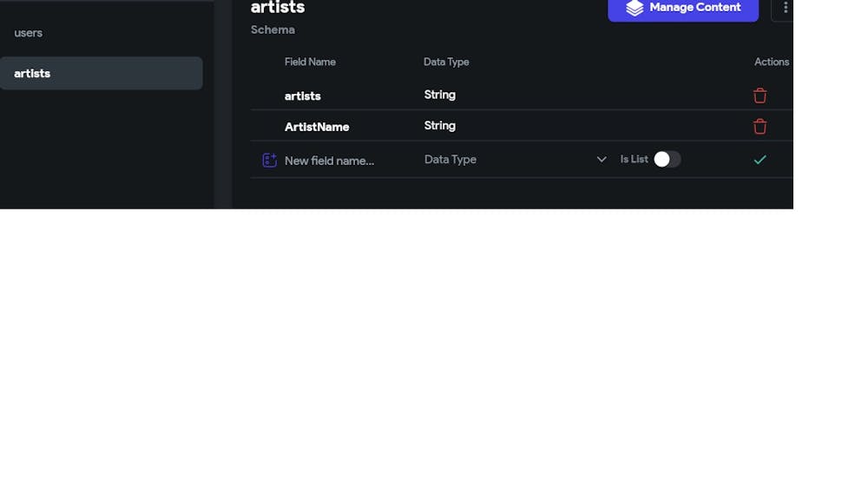Viewport: 868px width, 489px height.
Task: Click the Manage Content button
Action: [683, 9]
